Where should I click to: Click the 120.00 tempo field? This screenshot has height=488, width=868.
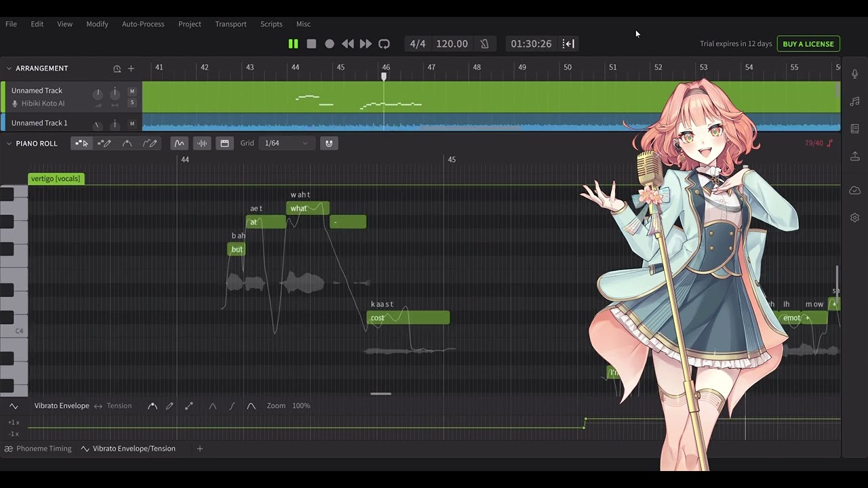click(x=452, y=43)
